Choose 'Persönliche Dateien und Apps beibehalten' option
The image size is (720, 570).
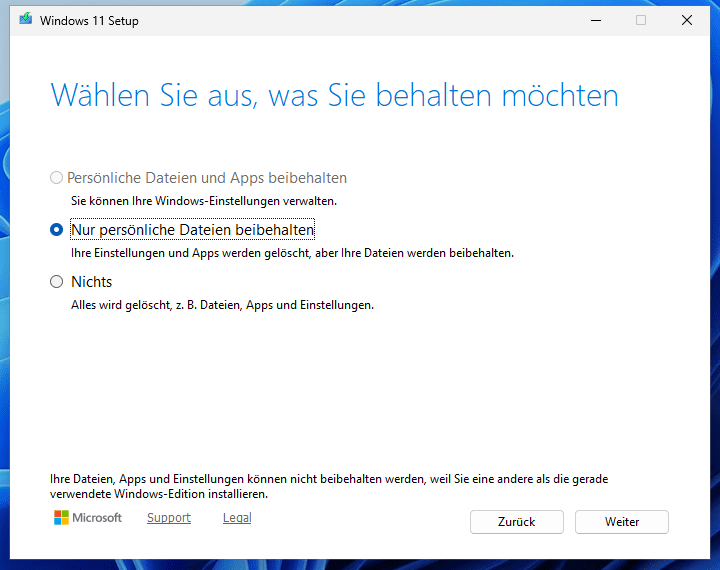pyautogui.click(x=56, y=178)
